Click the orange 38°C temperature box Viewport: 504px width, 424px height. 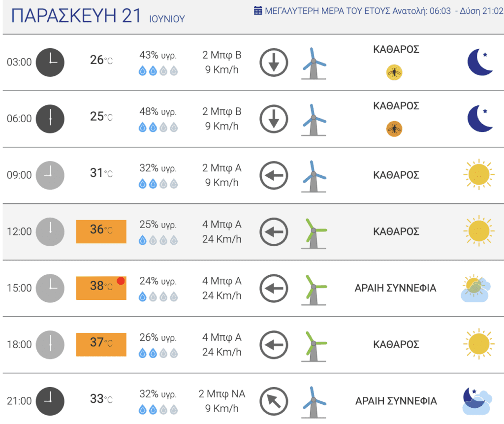click(x=101, y=288)
